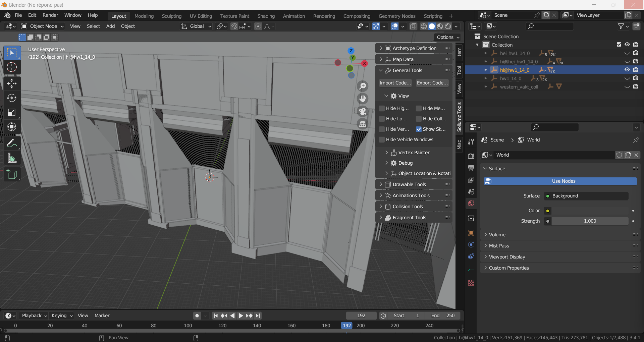Viewport: 644px width, 342px height.
Task: Click the Import Code... button
Action: coord(395,83)
